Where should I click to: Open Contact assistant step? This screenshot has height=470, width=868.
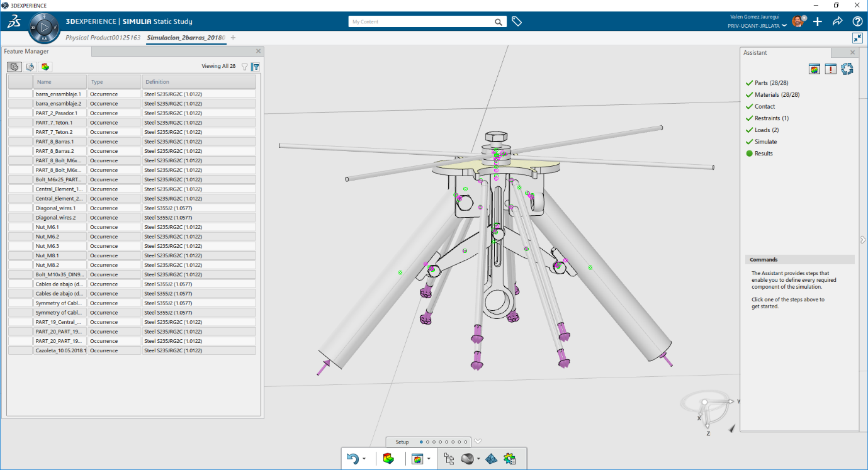click(x=765, y=106)
